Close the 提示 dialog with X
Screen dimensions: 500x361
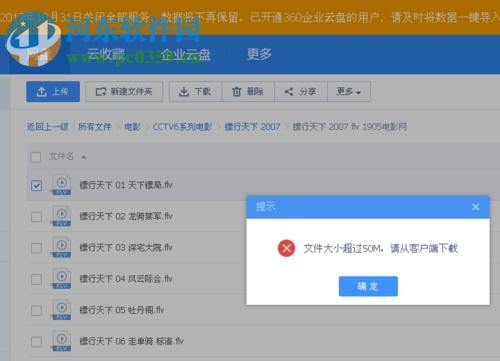point(476,207)
